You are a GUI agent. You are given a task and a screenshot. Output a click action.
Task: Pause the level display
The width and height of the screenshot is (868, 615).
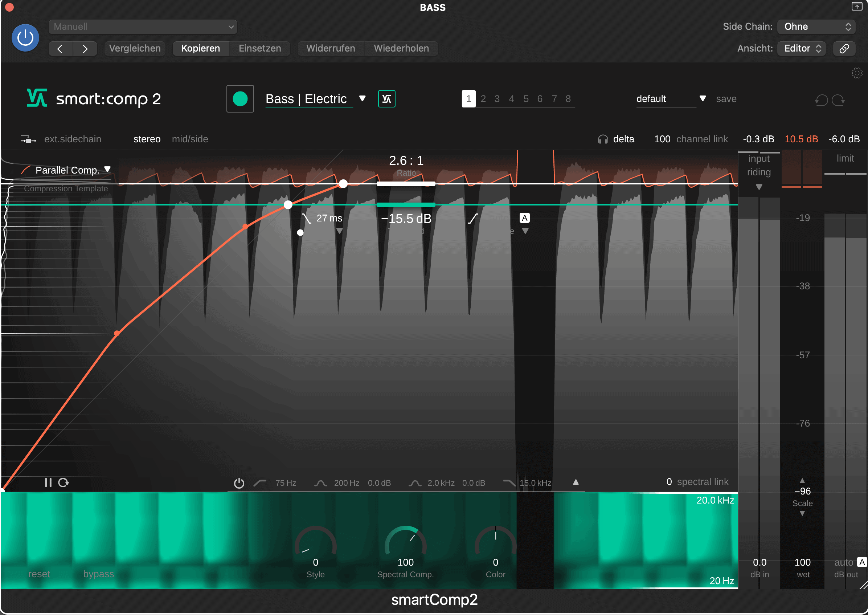[48, 482]
